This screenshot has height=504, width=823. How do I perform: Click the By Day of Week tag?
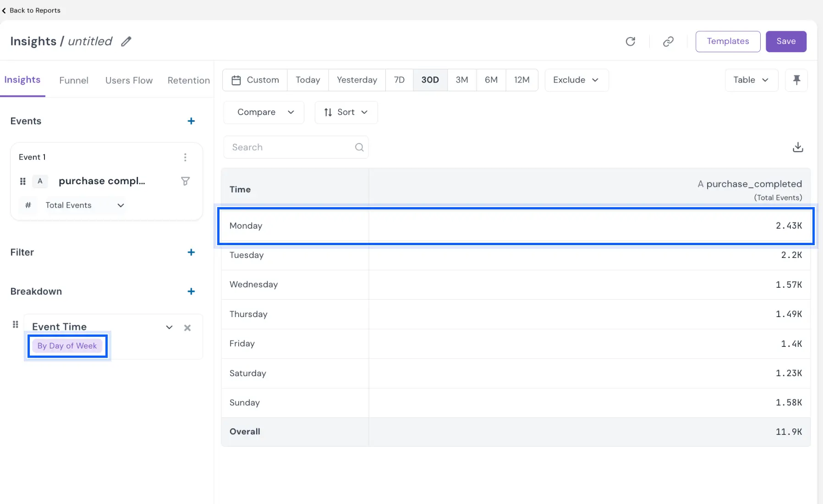pos(67,346)
